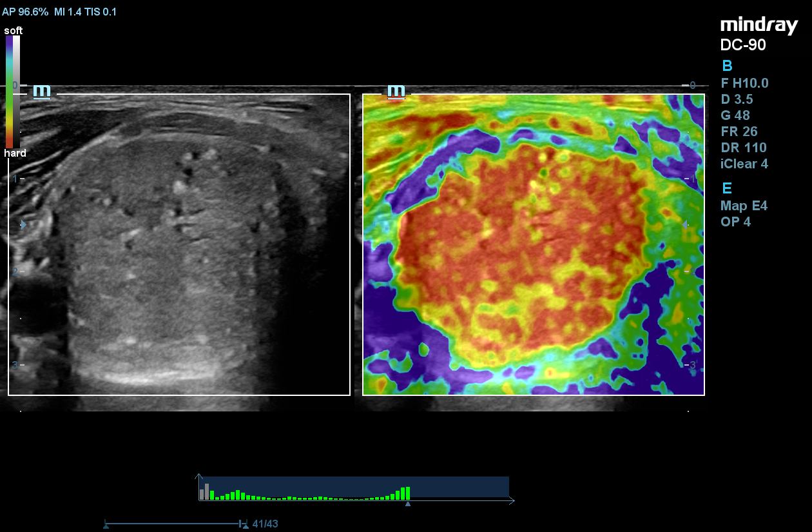The width and height of the screenshot is (812, 532).
Task: Click the triangle marker under the strain pressure graph
Action: point(407,504)
